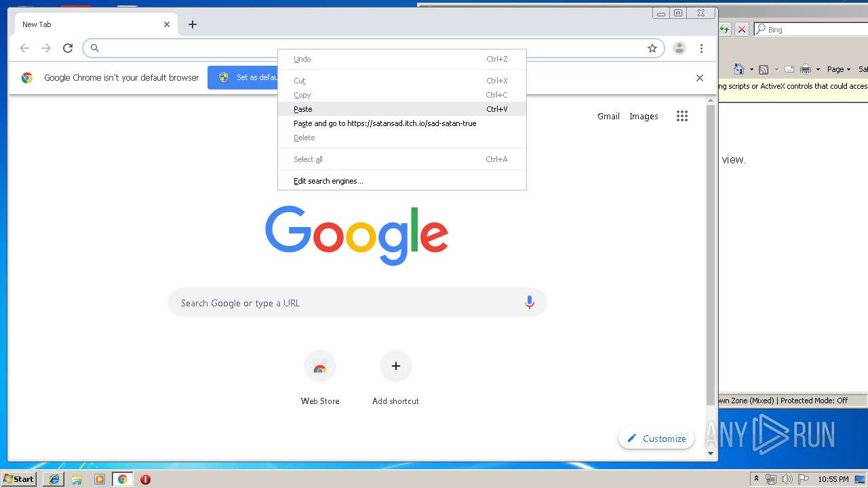
Task: Click the RSS feeds icon in Internet Explorer
Action: click(764, 69)
